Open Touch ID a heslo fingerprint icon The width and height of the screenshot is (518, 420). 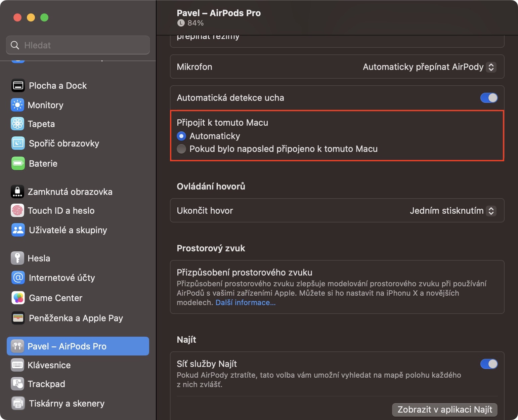tap(17, 211)
